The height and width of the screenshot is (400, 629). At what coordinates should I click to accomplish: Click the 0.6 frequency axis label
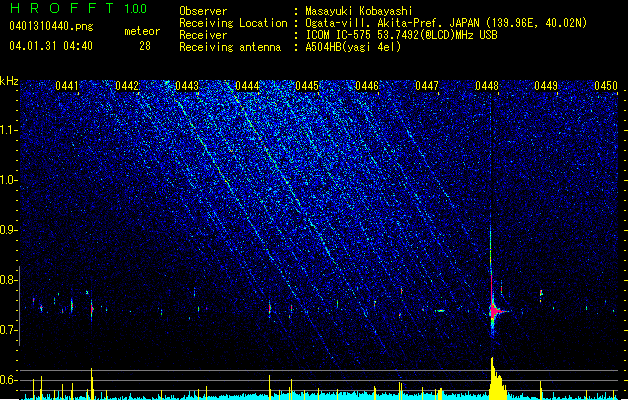coord(8,380)
